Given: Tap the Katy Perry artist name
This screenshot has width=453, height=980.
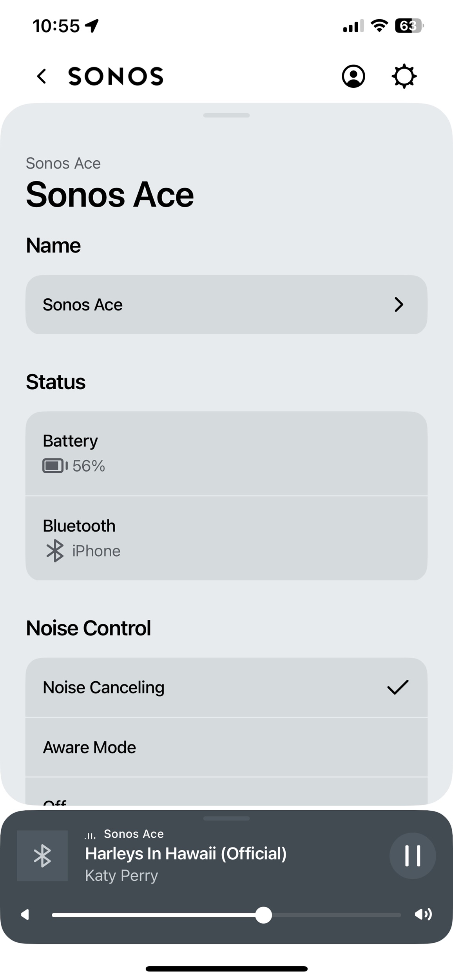Looking at the screenshot, I should point(121,875).
